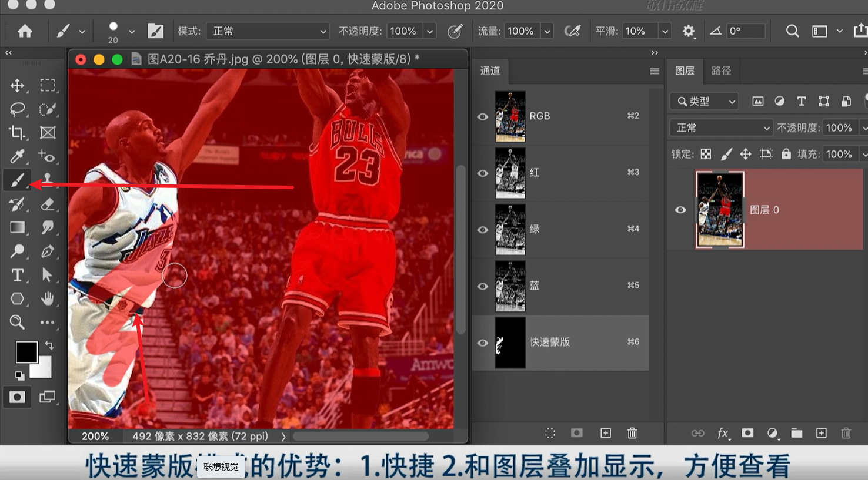Click 200% zoom level field
This screenshot has height=480, width=868.
click(95, 437)
